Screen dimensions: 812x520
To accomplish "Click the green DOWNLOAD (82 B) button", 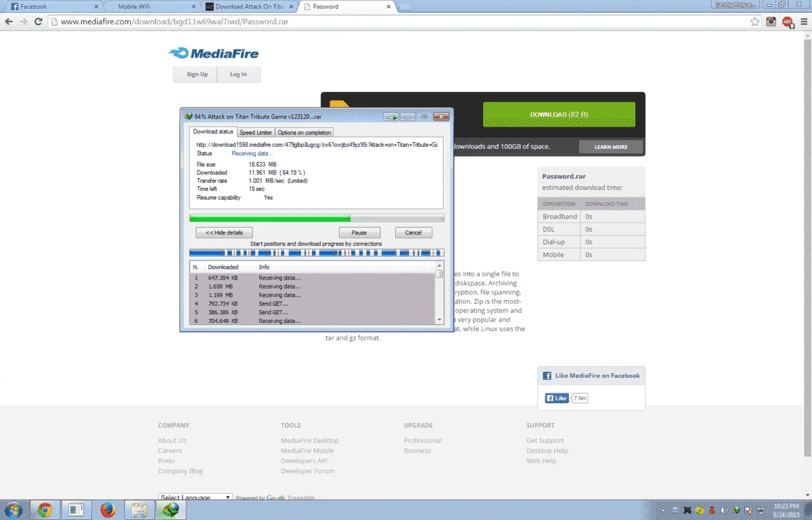I will click(559, 114).
